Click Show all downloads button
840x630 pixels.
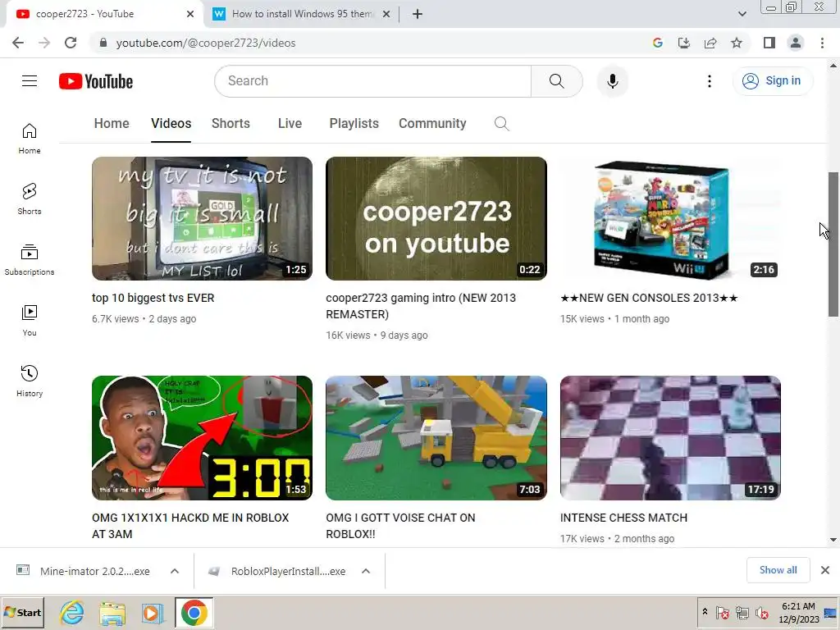pyautogui.click(x=778, y=570)
